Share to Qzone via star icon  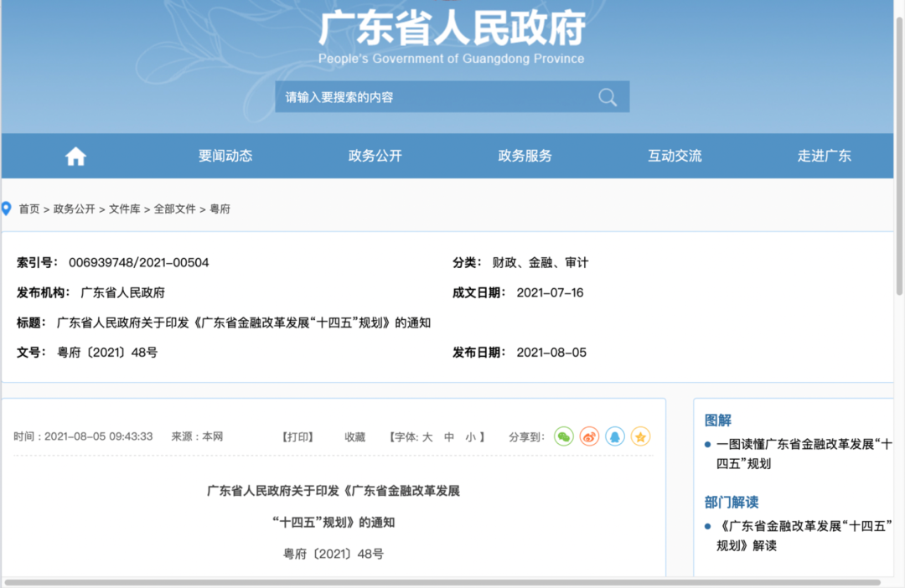640,436
